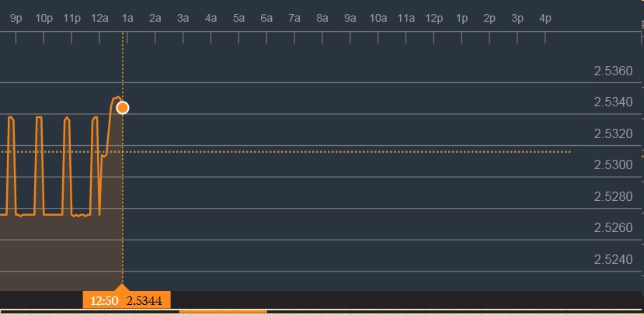Image resolution: width=644 pixels, height=315 pixels.
Task: Click the white circle data point marker
Action: (122, 108)
